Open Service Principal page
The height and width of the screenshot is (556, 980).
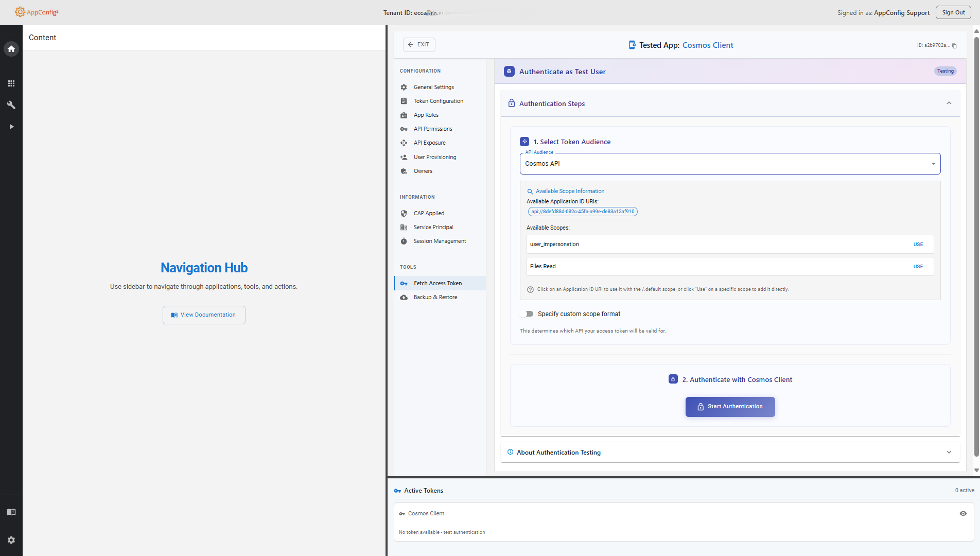(x=433, y=228)
